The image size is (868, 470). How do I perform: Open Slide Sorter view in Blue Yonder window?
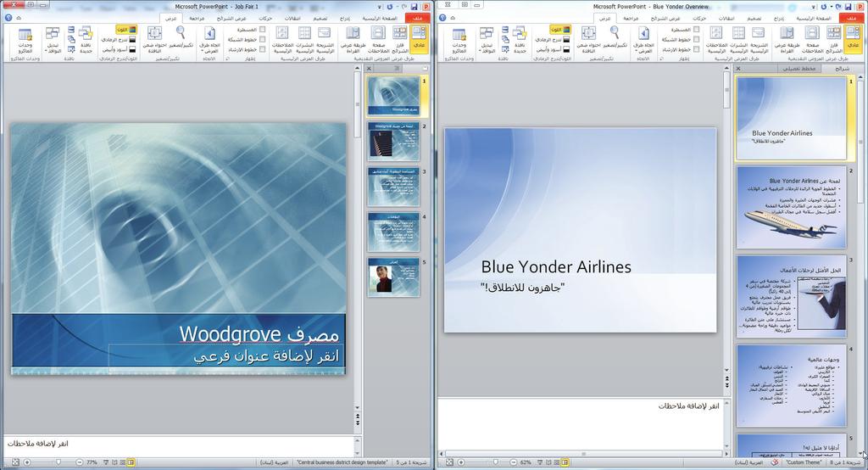(x=834, y=39)
